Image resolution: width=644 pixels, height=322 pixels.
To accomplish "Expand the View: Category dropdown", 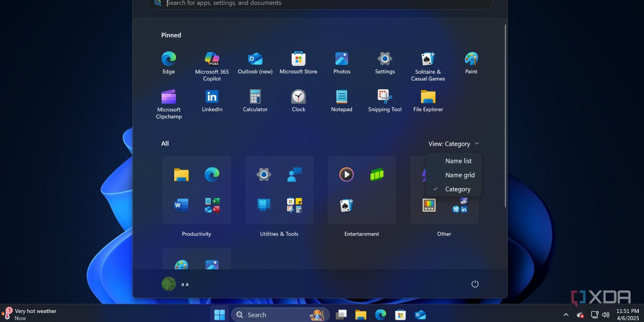I will (454, 144).
